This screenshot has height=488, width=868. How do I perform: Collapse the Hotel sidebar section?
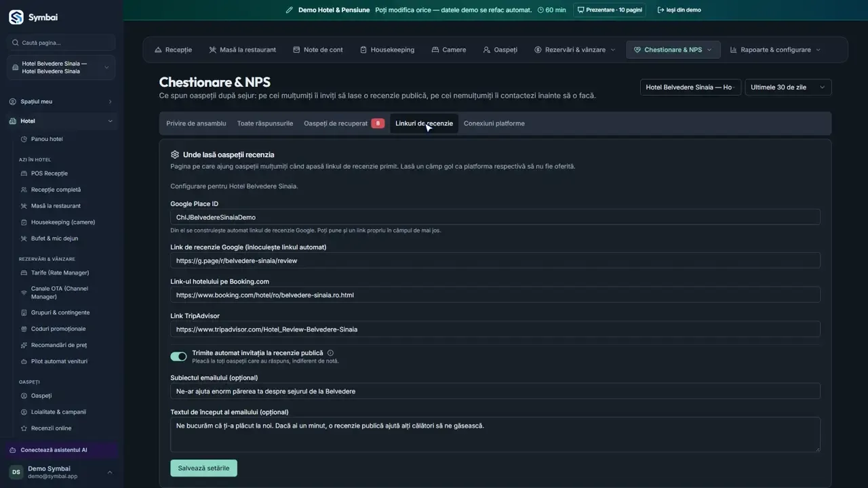tap(62, 121)
